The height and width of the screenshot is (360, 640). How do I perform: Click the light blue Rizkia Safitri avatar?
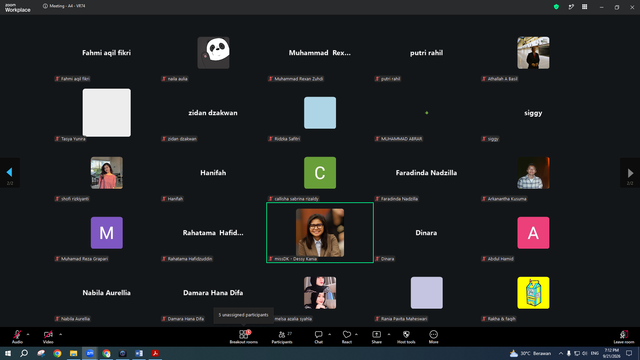(320, 113)
